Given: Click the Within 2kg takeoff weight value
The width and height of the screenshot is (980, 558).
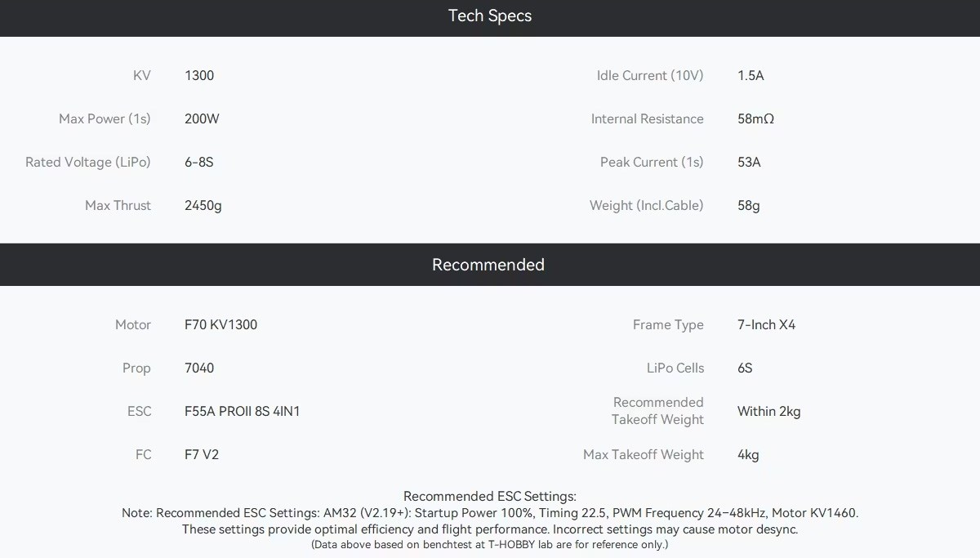Looking at the screenshot, I should click(x=769, y=411).
